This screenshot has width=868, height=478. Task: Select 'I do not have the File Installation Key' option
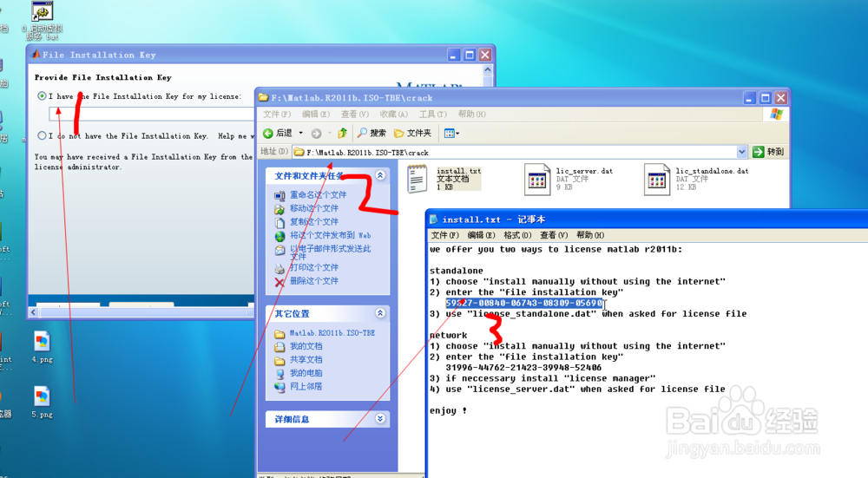(x=42, y=135)
